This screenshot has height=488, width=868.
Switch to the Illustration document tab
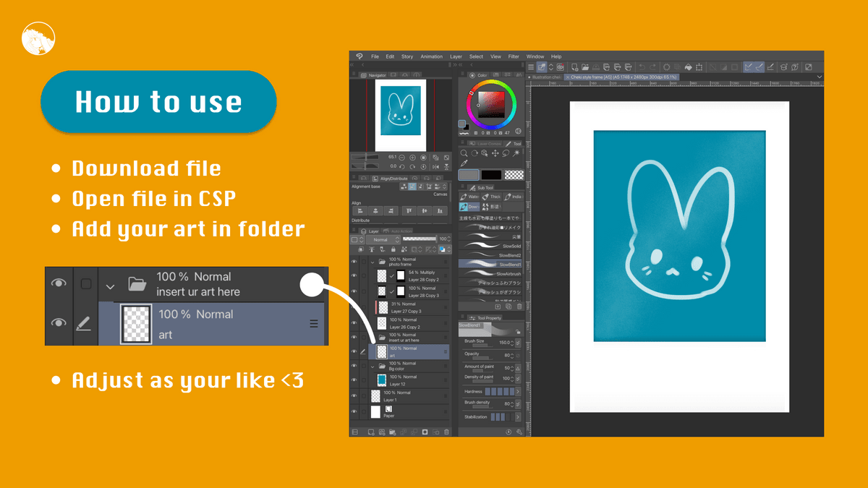point(546,77)
